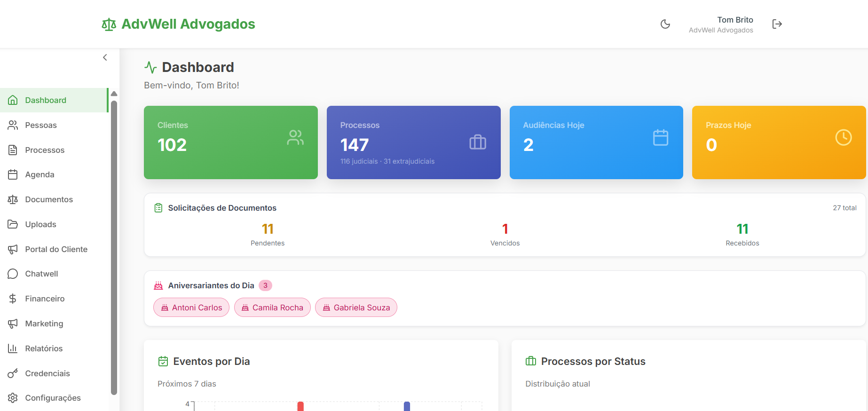This screenshot has height=411, width=868.
Task: Open the Audiências Hoje card
Action: coord(596,142)
